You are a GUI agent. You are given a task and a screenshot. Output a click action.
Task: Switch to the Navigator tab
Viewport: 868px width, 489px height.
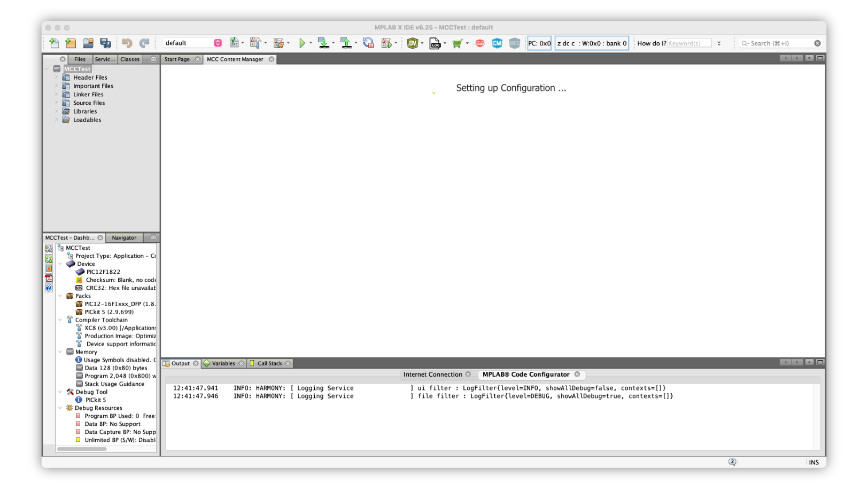click(x=124, y=238)
